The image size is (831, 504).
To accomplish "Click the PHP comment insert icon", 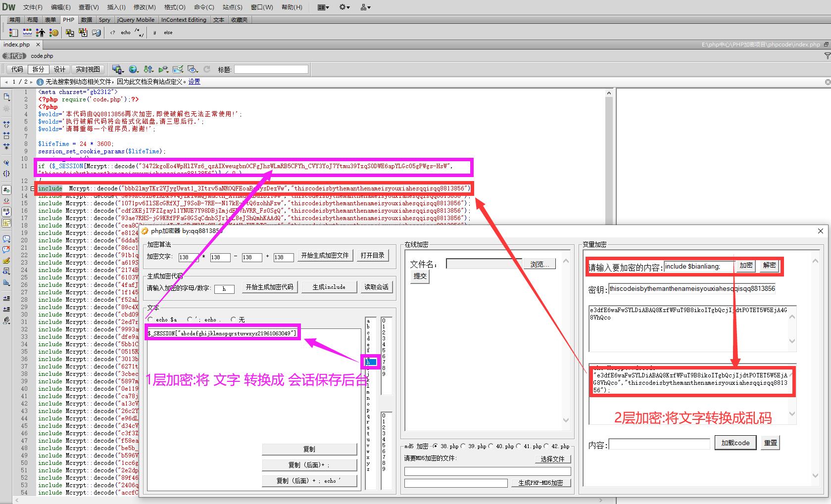I will click(x=140, y=33).
